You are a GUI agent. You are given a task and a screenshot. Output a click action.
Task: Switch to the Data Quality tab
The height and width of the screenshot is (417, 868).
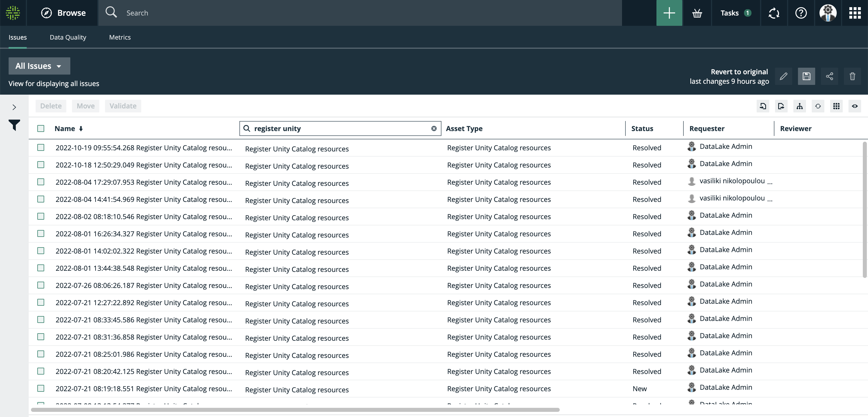pos(68,37)
